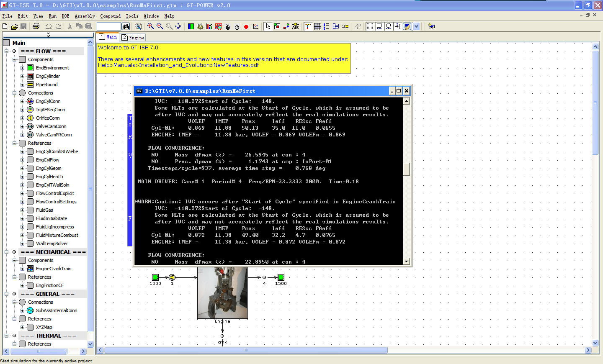The width and height of the screenshot is (603, 364).
Task: Check the box beside XYZMap
Action: 30,327
